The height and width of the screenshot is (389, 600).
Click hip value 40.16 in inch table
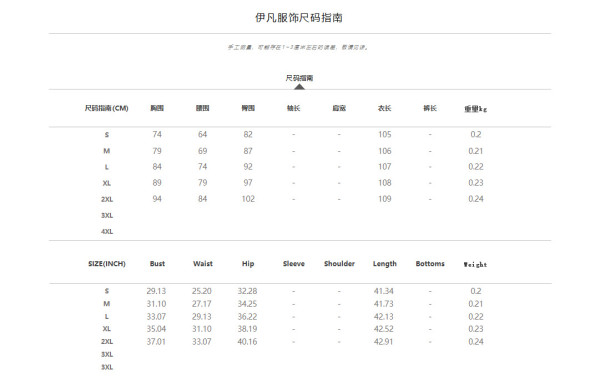point(247,342)
